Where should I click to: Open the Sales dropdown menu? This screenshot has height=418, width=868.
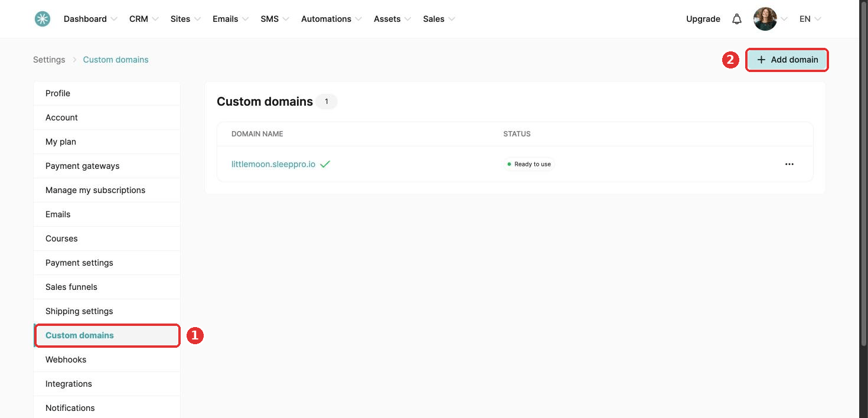click(x=439, y=19)
